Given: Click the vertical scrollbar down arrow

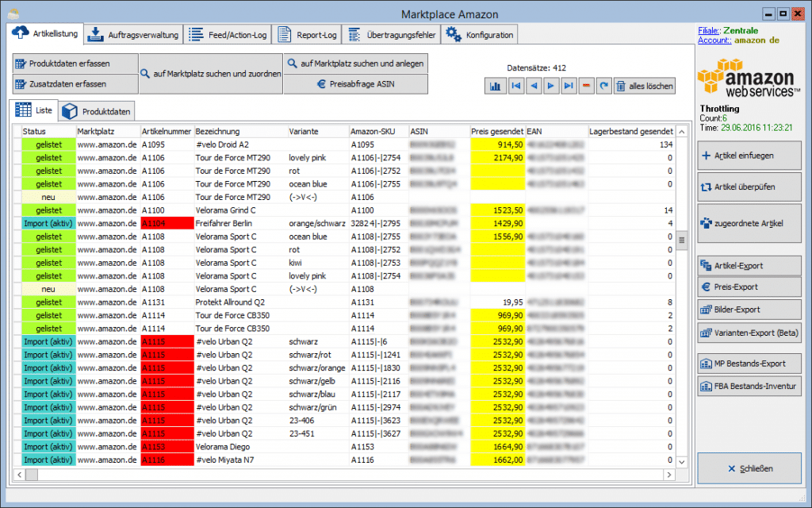Looking at the screenshot, I should point(682,461).
